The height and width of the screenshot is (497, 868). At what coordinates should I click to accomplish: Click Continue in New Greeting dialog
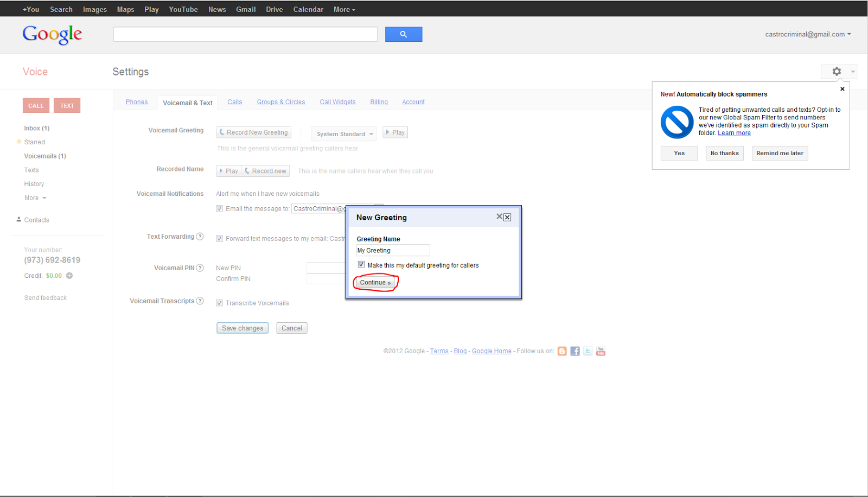375,283
